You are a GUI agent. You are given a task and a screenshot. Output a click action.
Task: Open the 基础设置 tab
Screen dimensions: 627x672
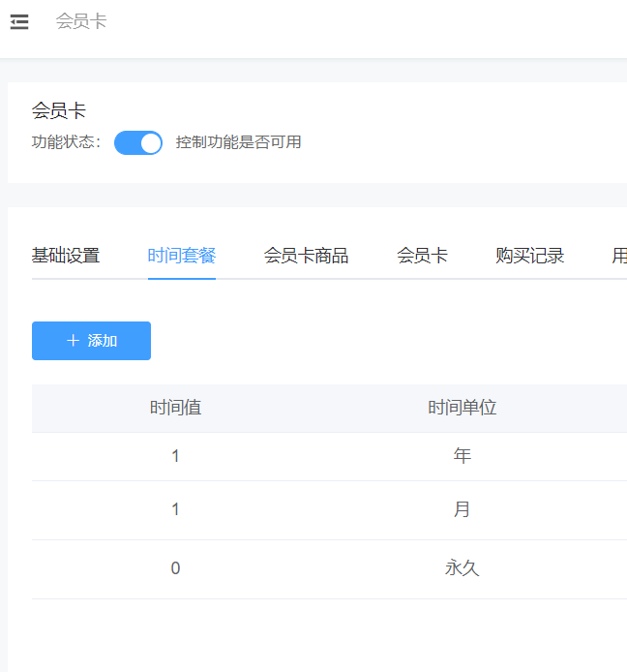coord(66,256)
